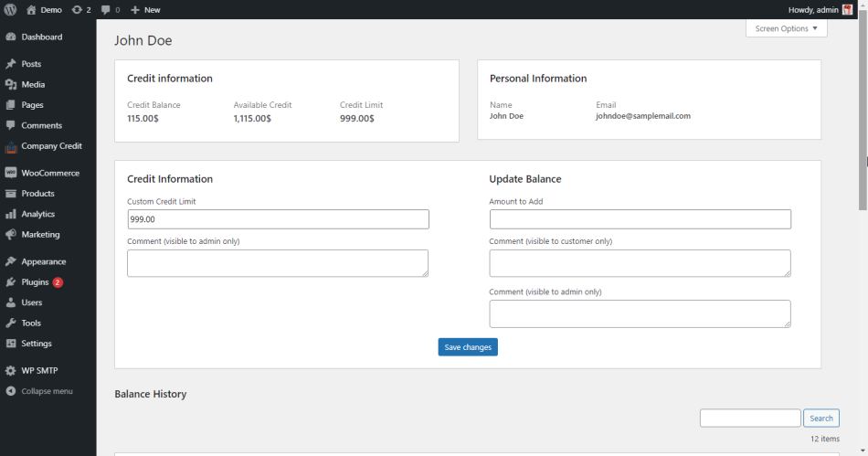The width and height of the screenshot is (868, 456).
Task: Click the page vertical scrollbar
Action: pos(863,111)
